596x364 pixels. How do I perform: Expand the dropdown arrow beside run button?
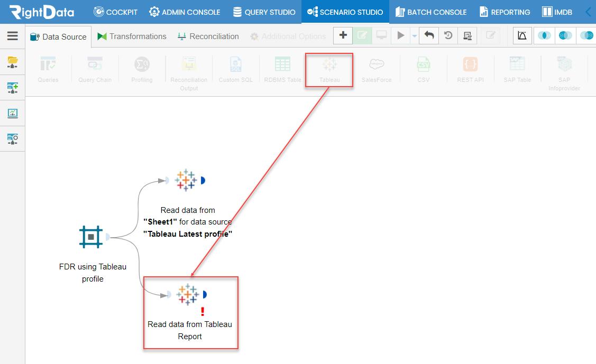[414, 36]
